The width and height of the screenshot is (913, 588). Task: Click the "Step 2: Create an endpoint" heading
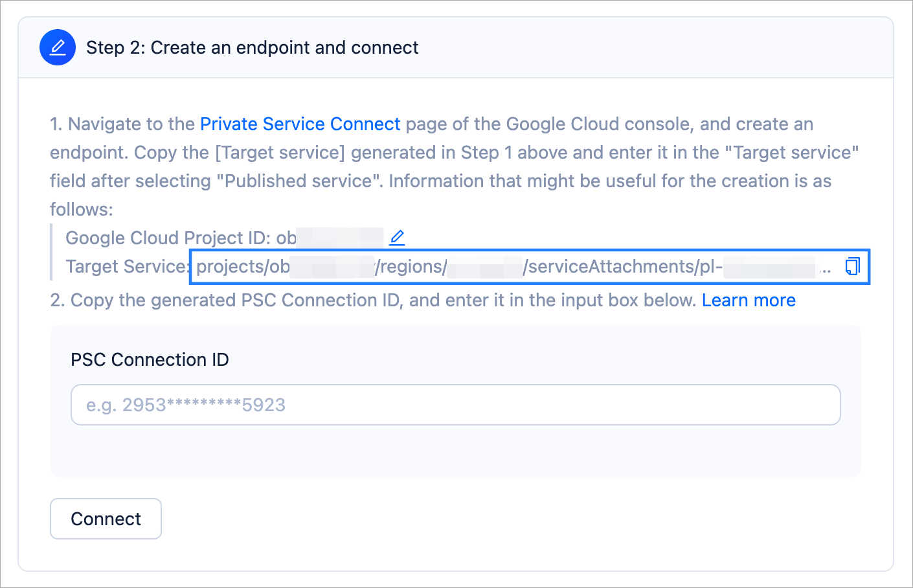pyautogui.click(x=252, y=47)
